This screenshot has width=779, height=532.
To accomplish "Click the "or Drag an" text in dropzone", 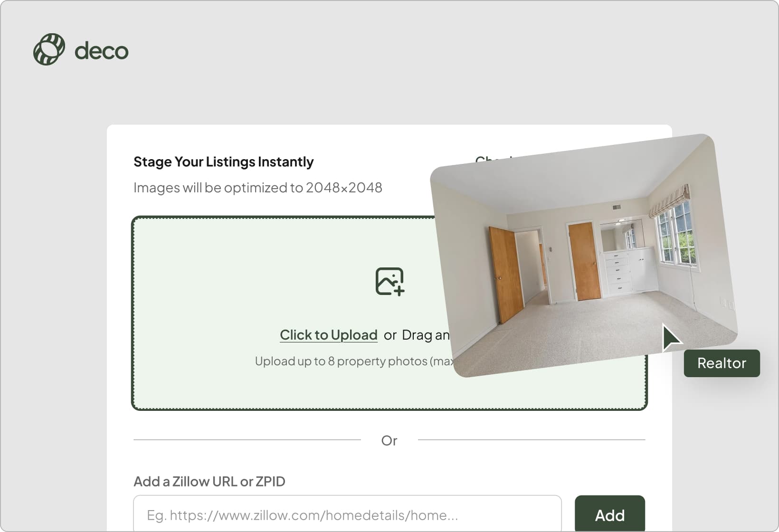I will (417, 335).
